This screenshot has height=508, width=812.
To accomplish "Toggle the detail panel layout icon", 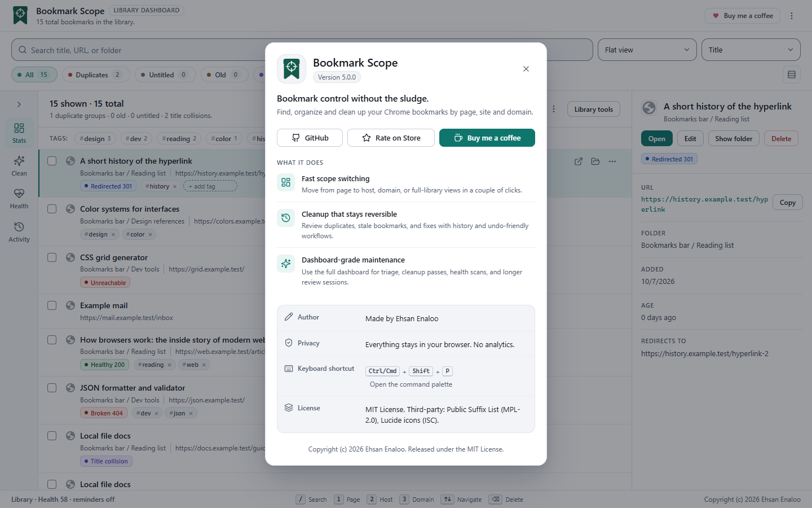I will 792,75.
